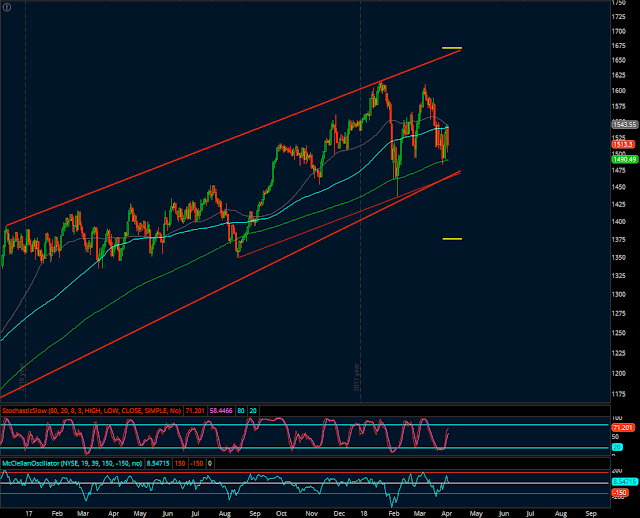Image resolution: width=640 pixels, height=518 pixels.
Task: Select the green 1490.49 price bubble
Action: point(624,159)
